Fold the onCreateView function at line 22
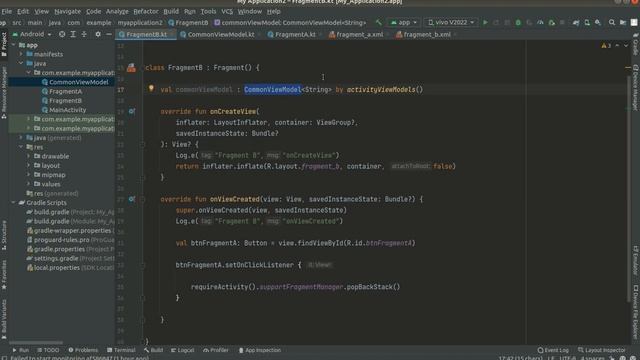 click(x=142, y=144)
